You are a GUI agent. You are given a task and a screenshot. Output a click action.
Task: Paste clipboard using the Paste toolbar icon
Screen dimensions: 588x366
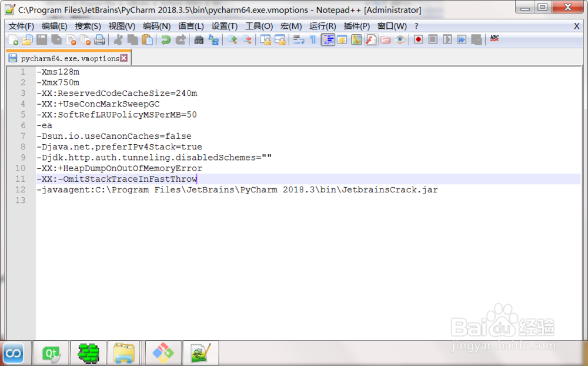click(148, 39)
